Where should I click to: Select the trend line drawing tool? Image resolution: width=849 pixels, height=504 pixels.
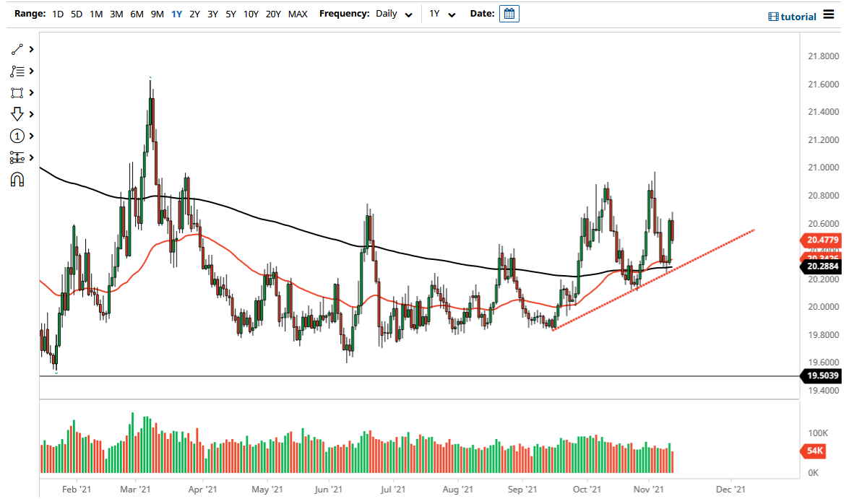pos(18,49)
